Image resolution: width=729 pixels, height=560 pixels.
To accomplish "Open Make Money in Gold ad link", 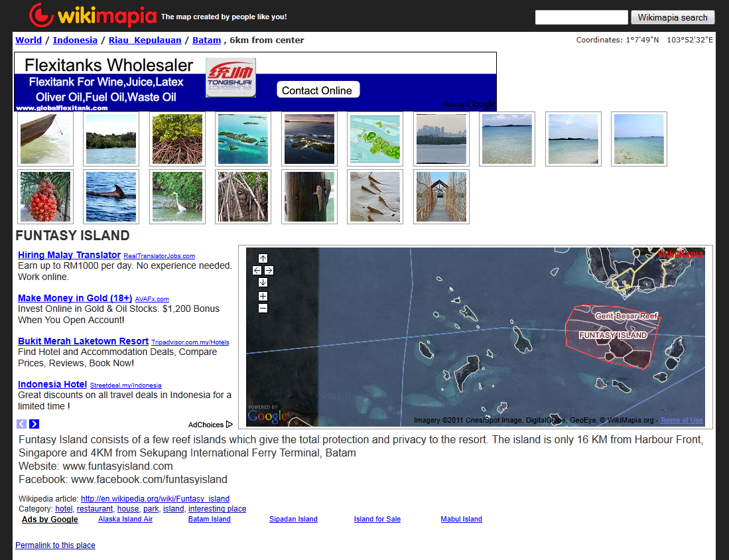I will click(x=75, y=298).
